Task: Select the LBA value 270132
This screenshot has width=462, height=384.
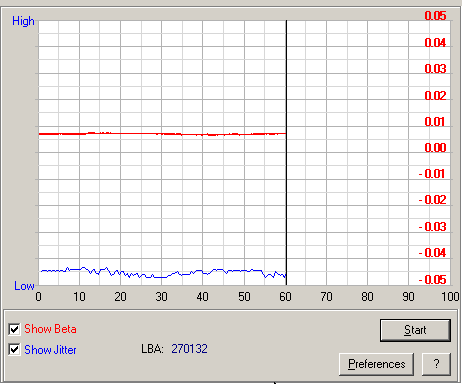Action: (x=189, y=349)
